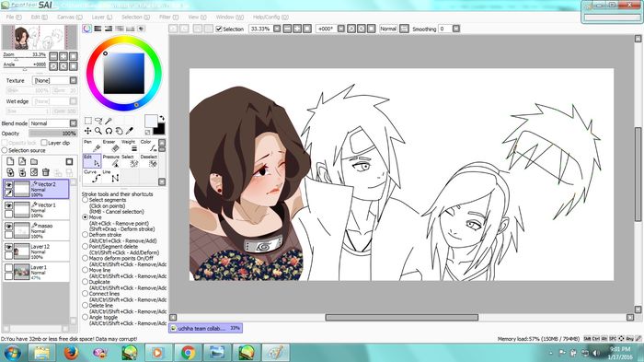Activate the Move layer tool
Screen dimensions: 644x362
88,131
